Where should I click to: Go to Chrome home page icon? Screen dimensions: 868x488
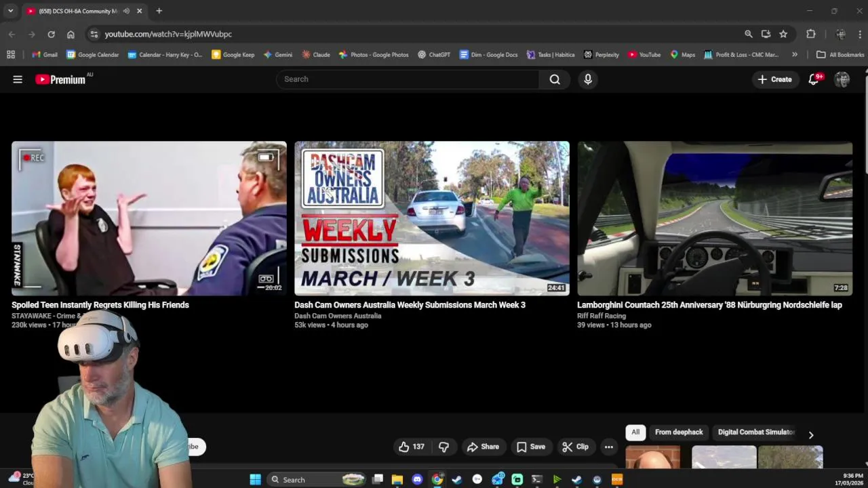click(x=71, y=34)
